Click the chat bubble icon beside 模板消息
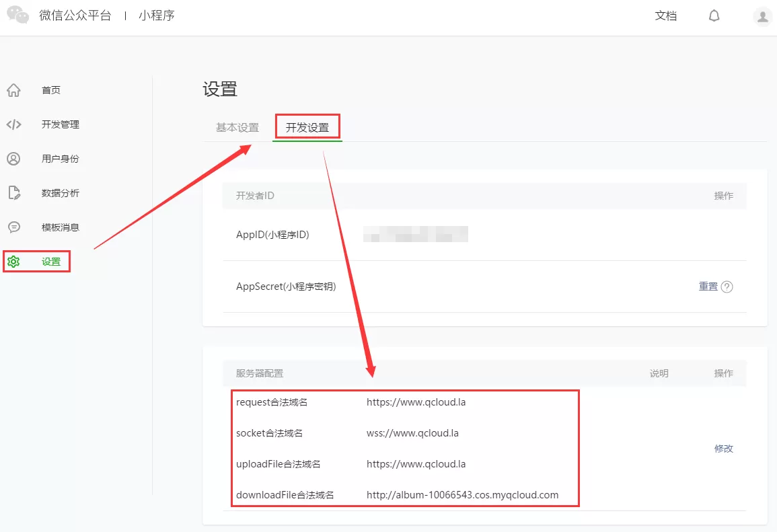 pyautogui.click(x=14, y=227)
